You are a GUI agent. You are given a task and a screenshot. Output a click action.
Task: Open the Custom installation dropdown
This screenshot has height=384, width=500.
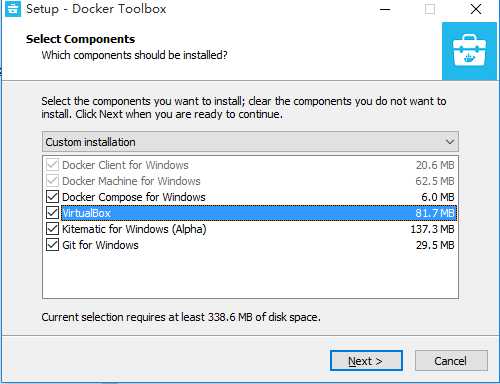click(x=250, y=142)
